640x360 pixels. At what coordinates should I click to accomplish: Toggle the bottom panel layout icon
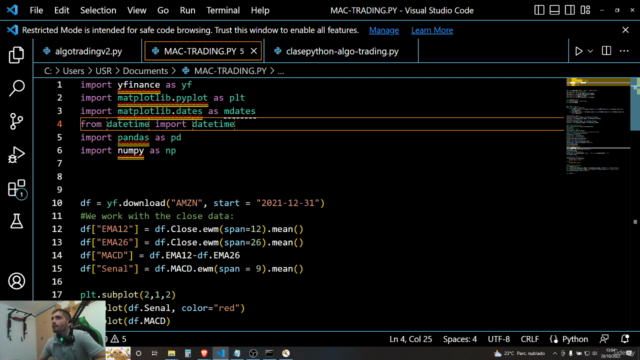point(554,10)
